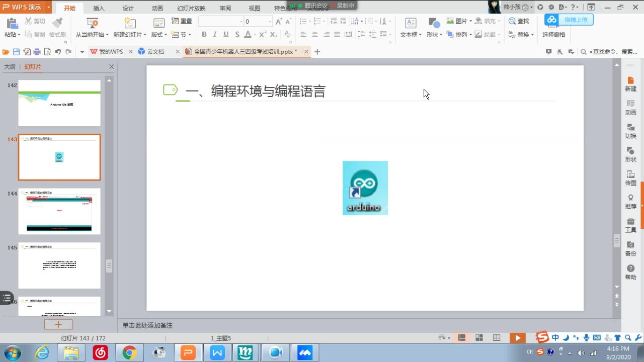Click the Picture (图片) button

(458, 21)
